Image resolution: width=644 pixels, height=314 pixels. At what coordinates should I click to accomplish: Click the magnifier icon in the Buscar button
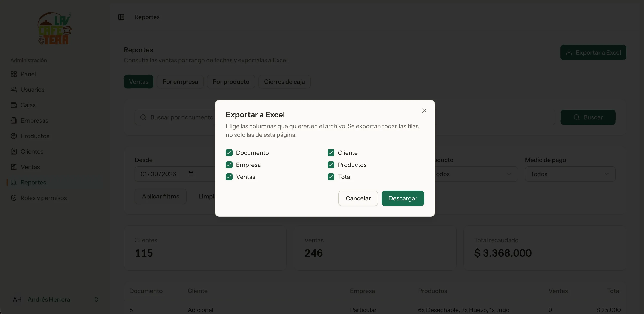577,117
